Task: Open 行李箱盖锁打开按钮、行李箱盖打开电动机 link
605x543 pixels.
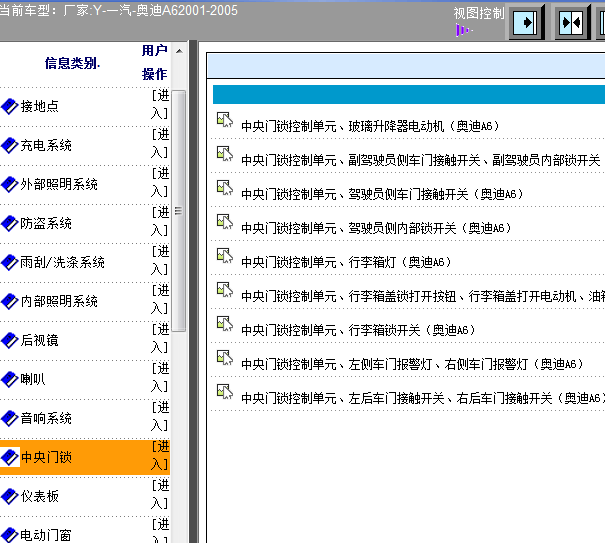Action: click(x=423, y=296)
